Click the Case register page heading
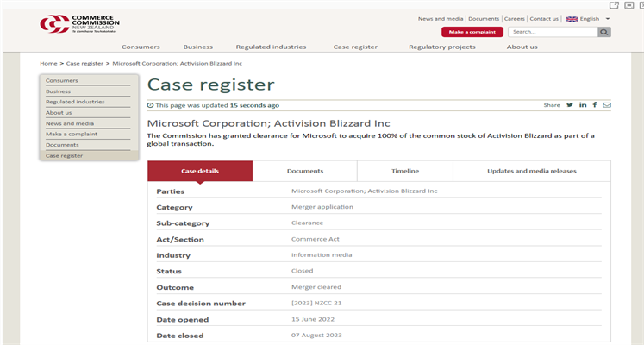This screenshot has height=345, width=644. click(x=210, y=85)
